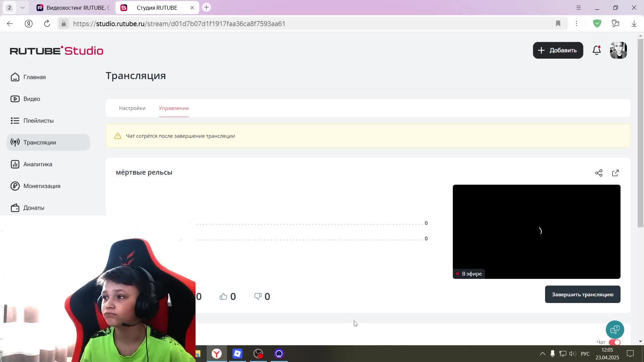The image size is (644, 362).
Task: Click the page vertical scrollbar
Action: coord(640,134)
